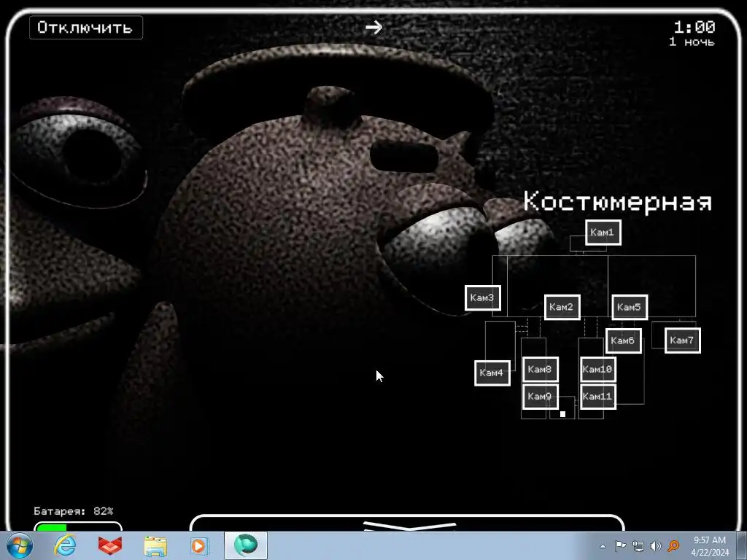Select camera Кам7
Viewport: 747px width, 560px height.
coord(682,341)
